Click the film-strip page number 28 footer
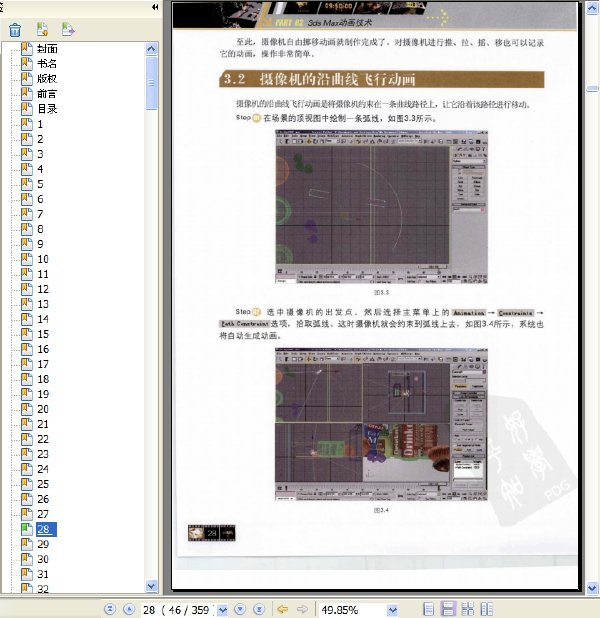The width and height of the screenshot is (600, 618). (x=212, y=533)
